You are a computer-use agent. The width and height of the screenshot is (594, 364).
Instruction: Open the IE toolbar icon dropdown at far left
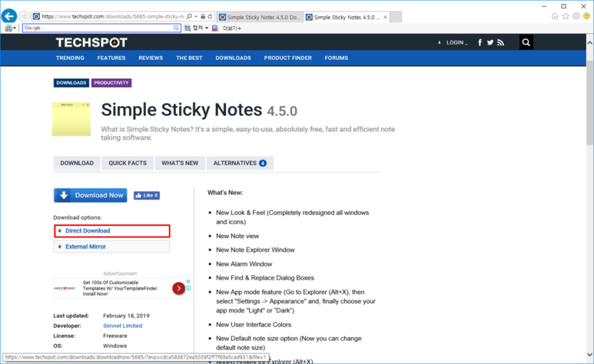10,28
